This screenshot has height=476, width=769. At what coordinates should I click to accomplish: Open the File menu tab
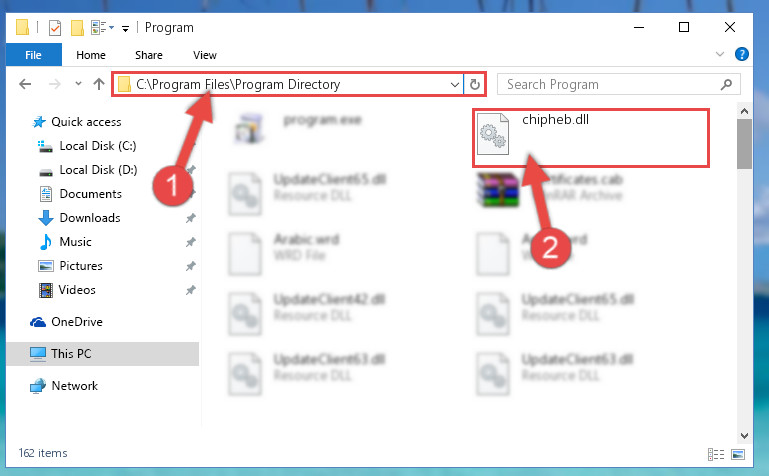click(33, 54)
